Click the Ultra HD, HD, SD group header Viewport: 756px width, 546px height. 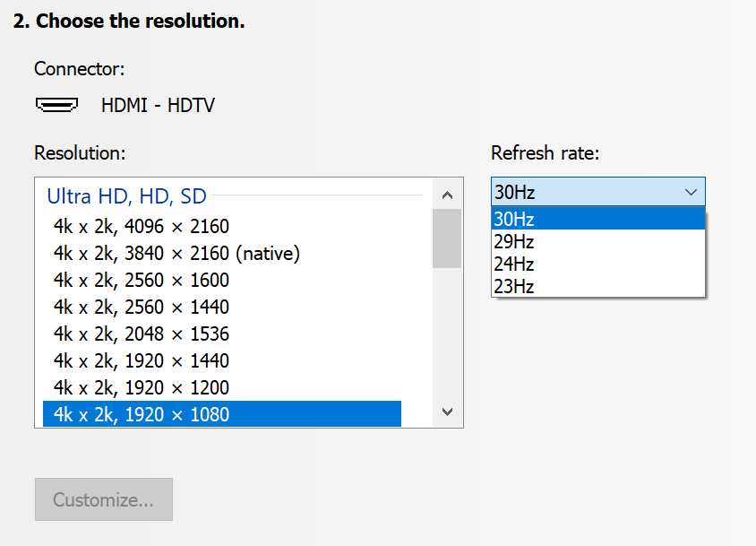coord(127,196)
